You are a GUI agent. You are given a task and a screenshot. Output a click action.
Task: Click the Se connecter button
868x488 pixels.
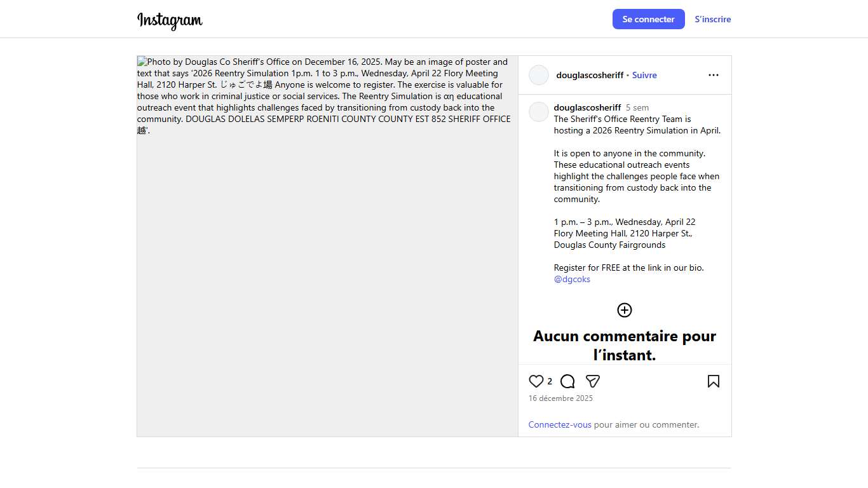coord(648,19)
